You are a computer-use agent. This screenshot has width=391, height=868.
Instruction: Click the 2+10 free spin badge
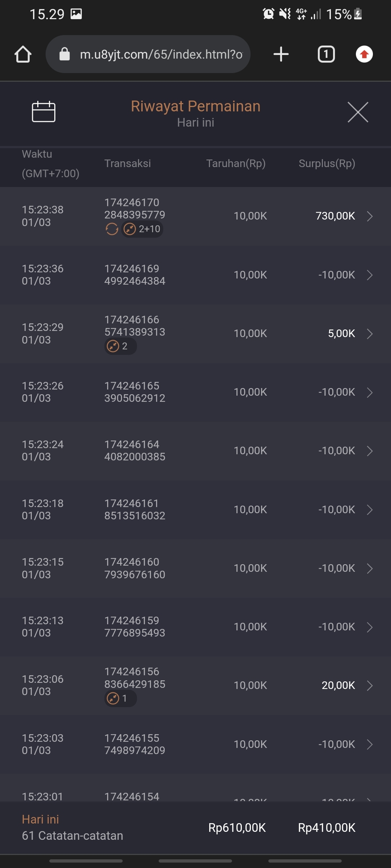coord(142,229)
